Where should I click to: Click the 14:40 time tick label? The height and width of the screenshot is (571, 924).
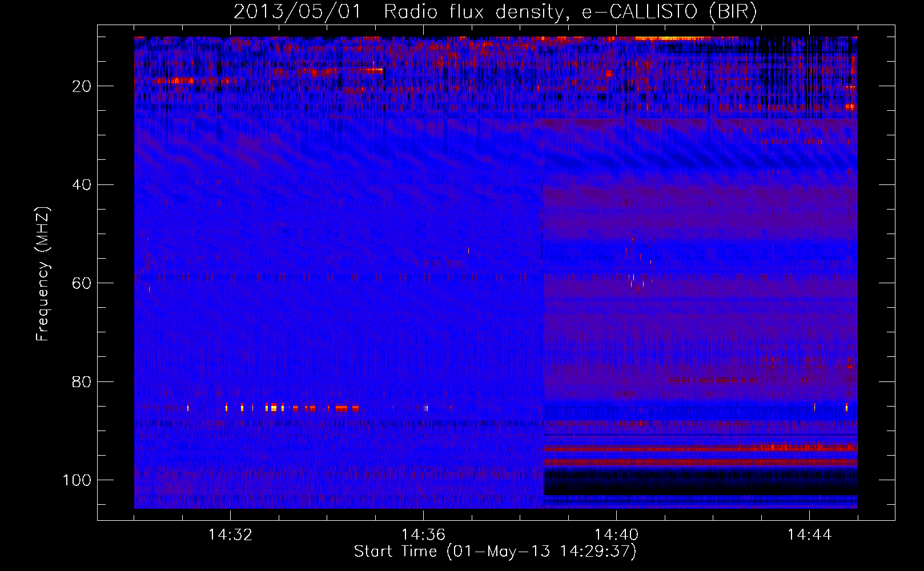tap(616, 535)
